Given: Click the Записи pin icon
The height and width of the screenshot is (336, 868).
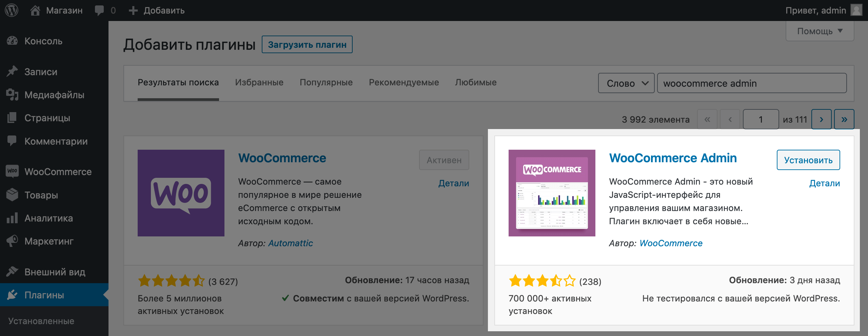Looking at the screenshot, I should pos(12,71).
